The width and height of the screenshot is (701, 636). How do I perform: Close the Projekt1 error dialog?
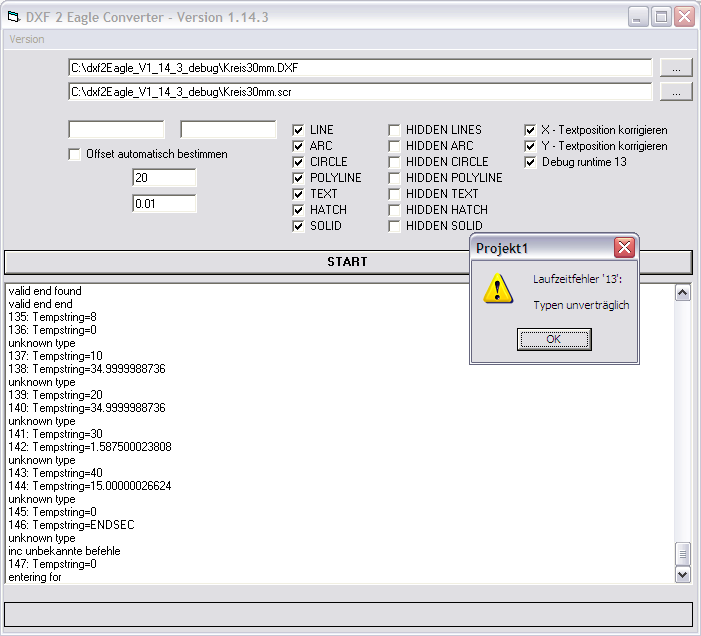tap(624, 247)
